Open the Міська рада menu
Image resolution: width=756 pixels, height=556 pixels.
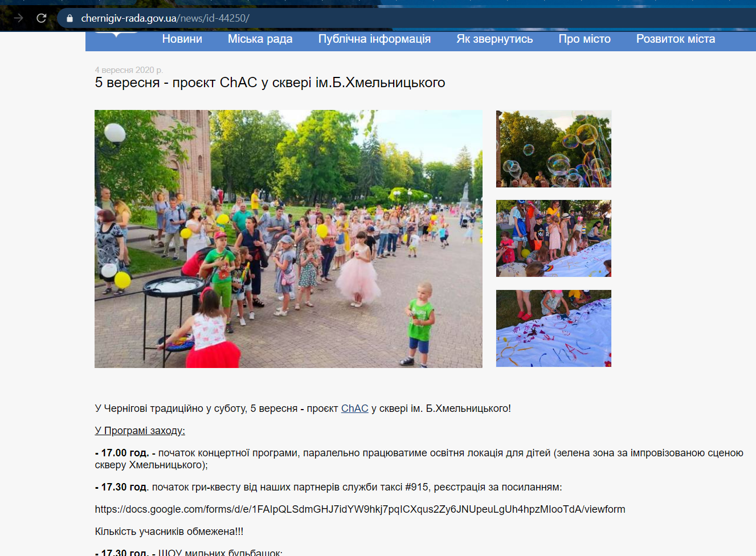[260, 39]
